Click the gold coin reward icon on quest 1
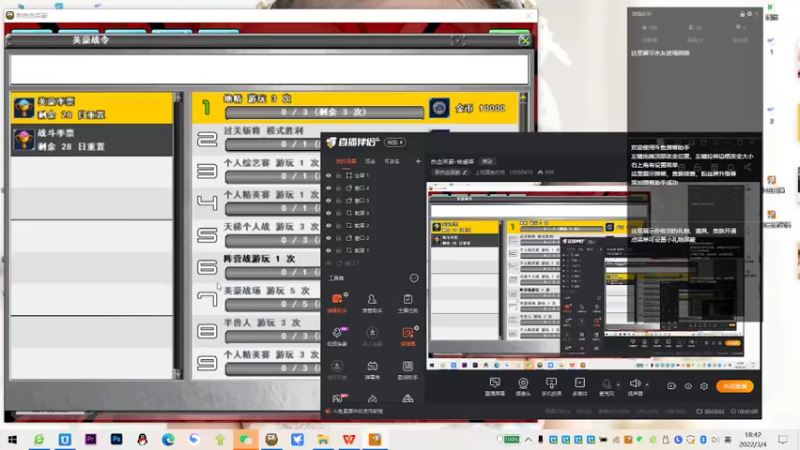 point(439,108)
